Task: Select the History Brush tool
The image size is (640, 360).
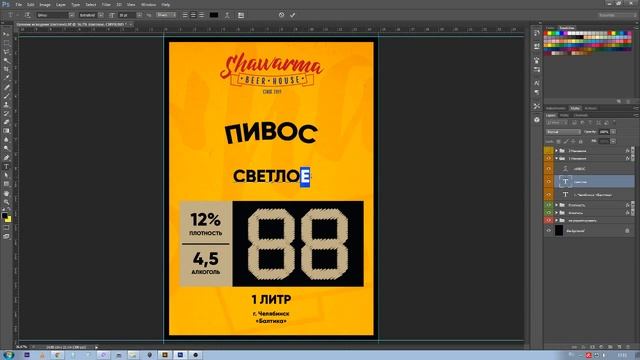Action: coord(6,113)
